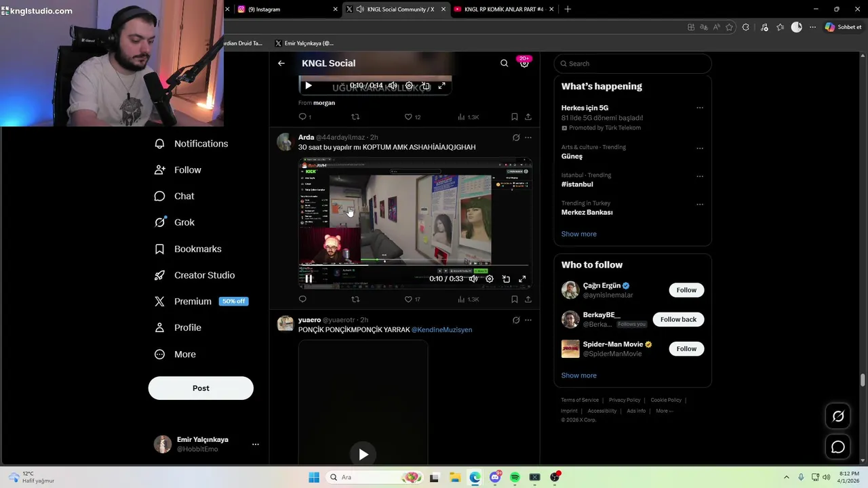868x488 pixels.
Task: Open options for Güneş trend
Action: click(700, 148)
